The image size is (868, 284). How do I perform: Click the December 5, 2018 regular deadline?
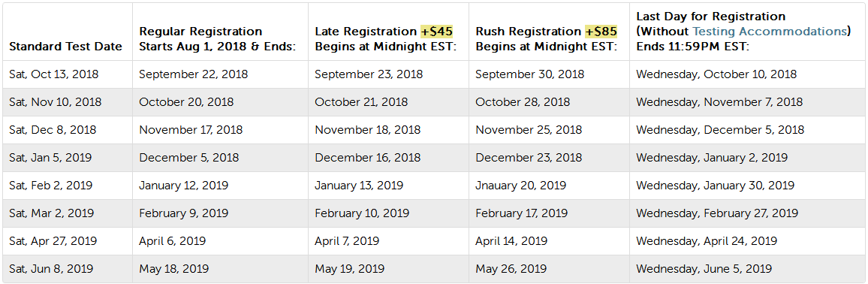coord(188,158)
